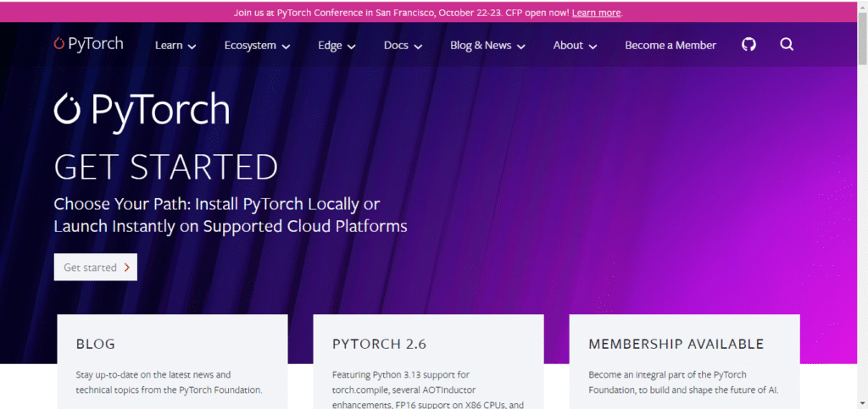Click the search magnifier icon
868x409 pixels.
pyautogui.click(x=787, y=45)
